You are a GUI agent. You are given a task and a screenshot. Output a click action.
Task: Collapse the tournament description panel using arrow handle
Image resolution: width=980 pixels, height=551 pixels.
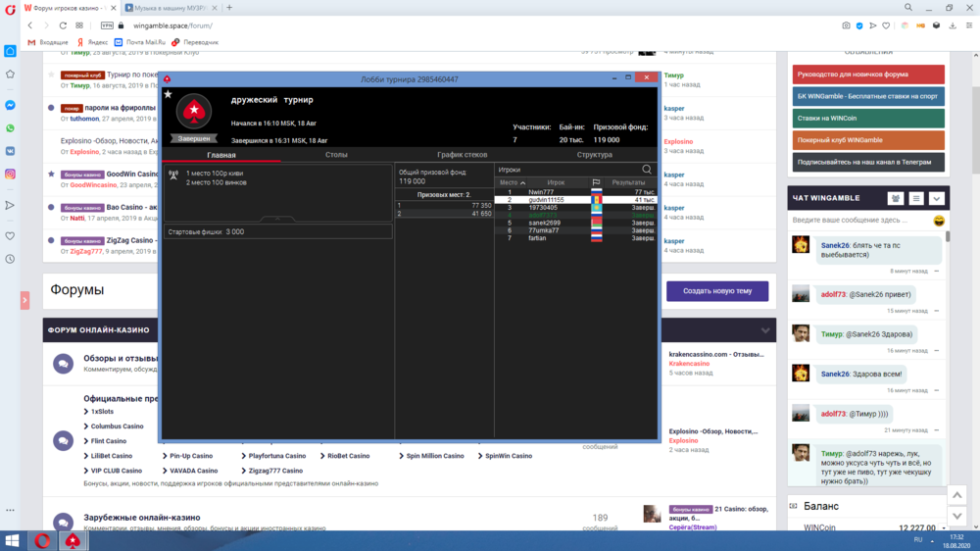[x=277, y=219]
